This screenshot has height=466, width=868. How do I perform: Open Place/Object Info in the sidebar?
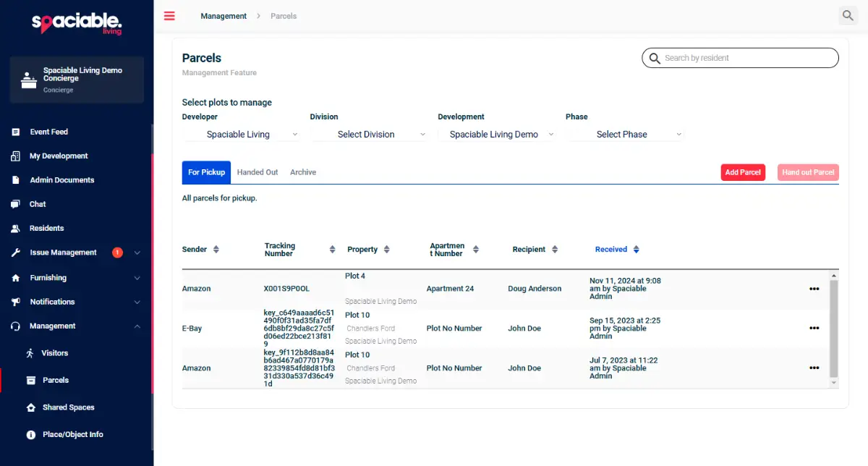(x=73, y=435)
